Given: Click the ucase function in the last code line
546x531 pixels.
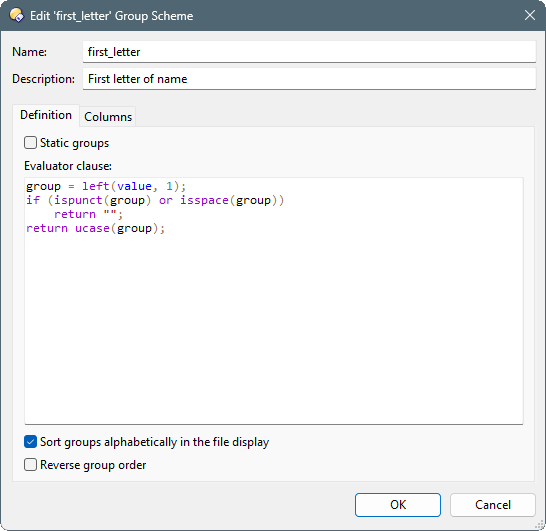Looking at the screenshot, I should coord(92,228).
